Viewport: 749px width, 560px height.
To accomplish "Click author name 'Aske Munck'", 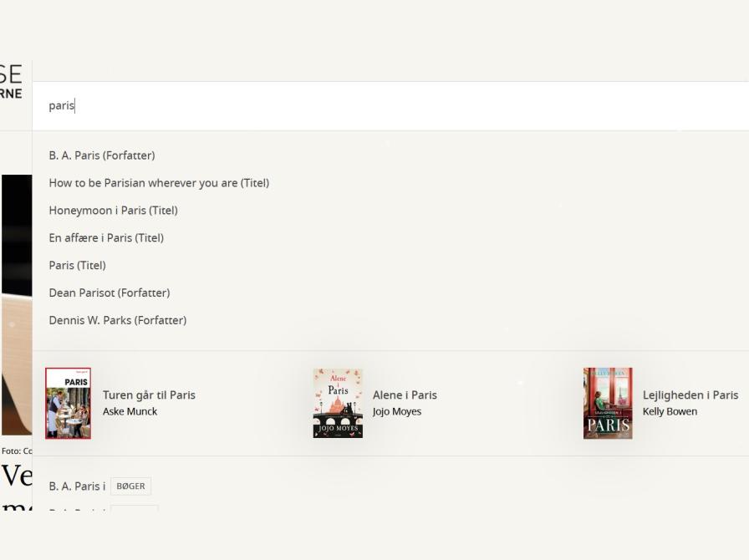I will tap(130, 411).
